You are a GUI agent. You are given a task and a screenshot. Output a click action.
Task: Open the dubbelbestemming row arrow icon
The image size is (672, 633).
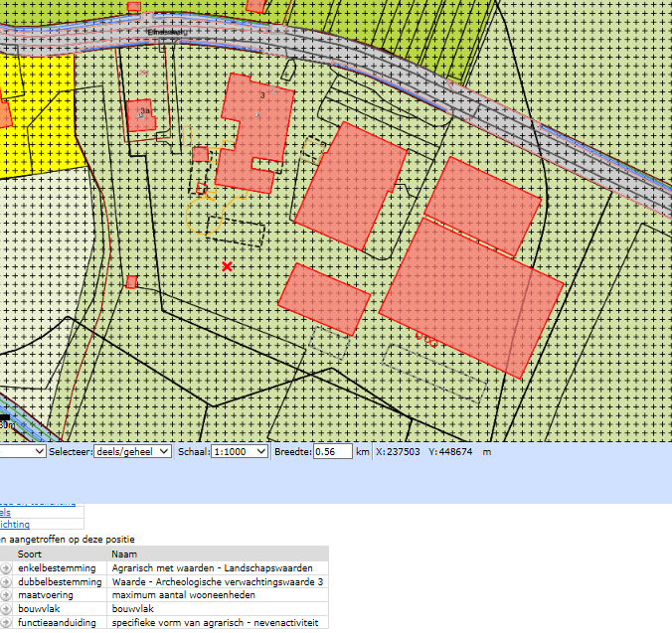[x=5, y=582]
